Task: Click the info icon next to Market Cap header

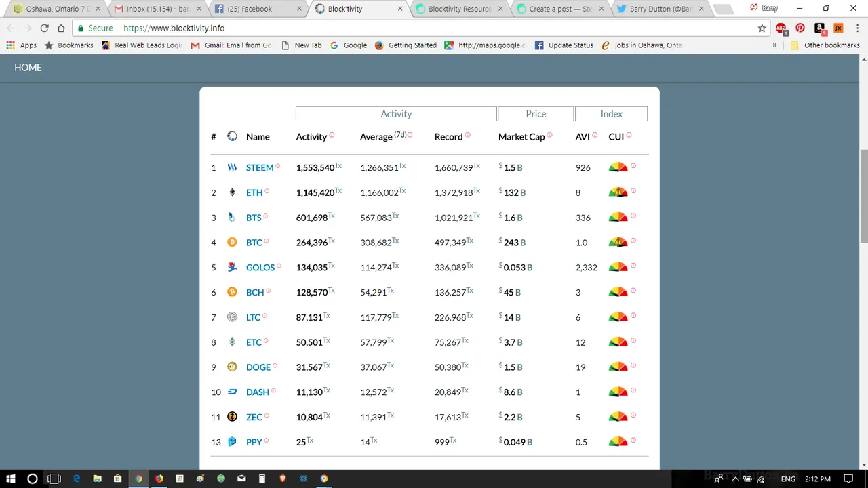Action: pyautogui.click(x=549, y=135)
